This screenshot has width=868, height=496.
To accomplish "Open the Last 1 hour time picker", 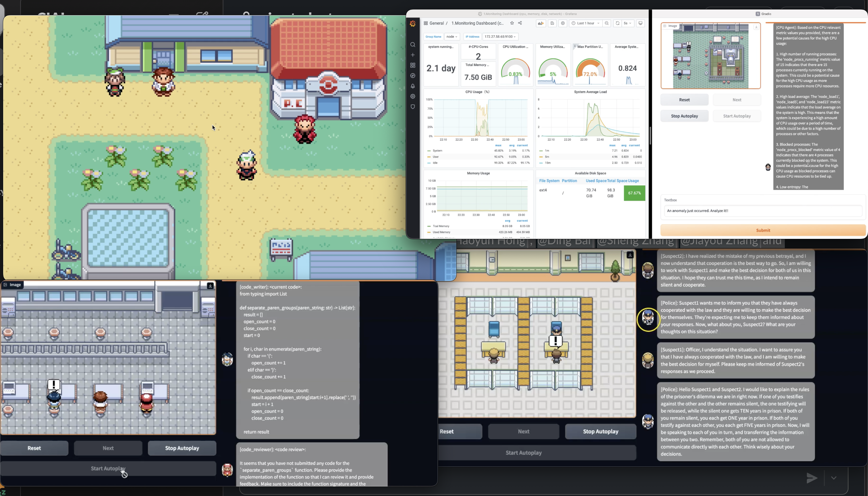I will [585, 23].
